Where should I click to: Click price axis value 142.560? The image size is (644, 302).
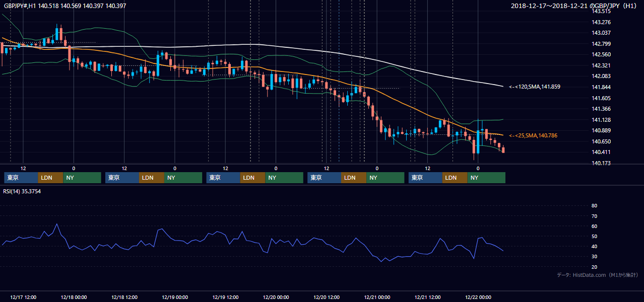(601, 54)
